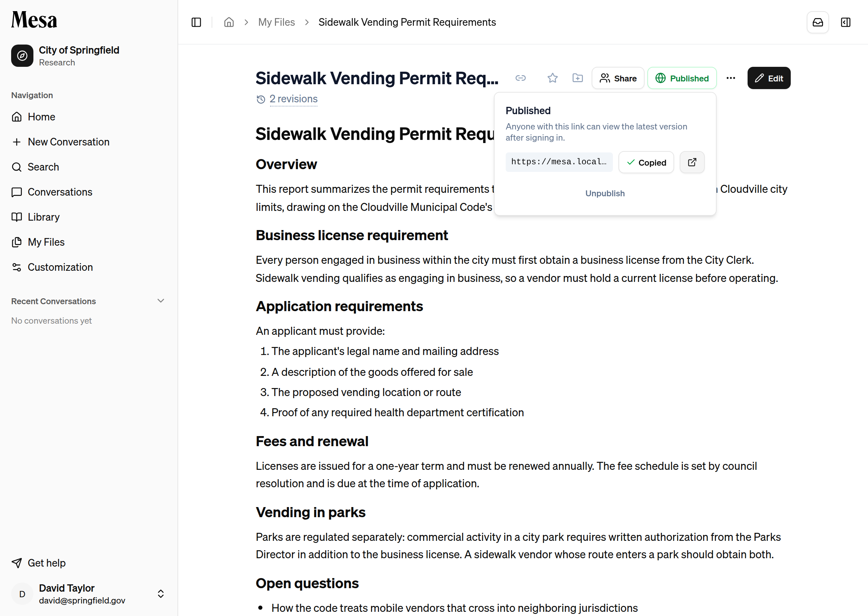Click the Overview heading
Image resolution: width=868 pixels, height=616 pixels.
pos(286,164)
